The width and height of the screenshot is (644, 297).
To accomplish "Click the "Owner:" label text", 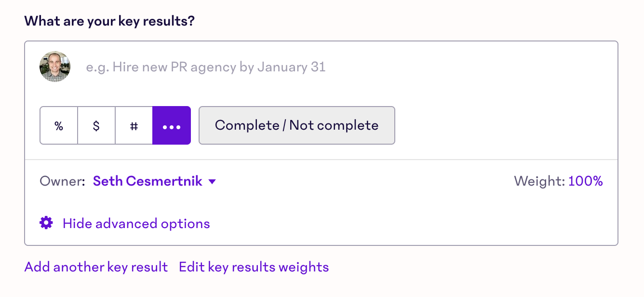I will point(62,181).
